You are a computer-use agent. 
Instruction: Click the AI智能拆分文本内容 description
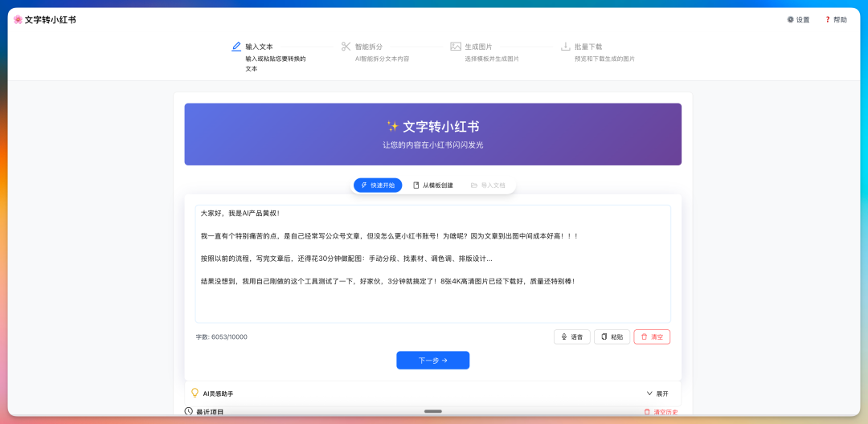[382, 59]
